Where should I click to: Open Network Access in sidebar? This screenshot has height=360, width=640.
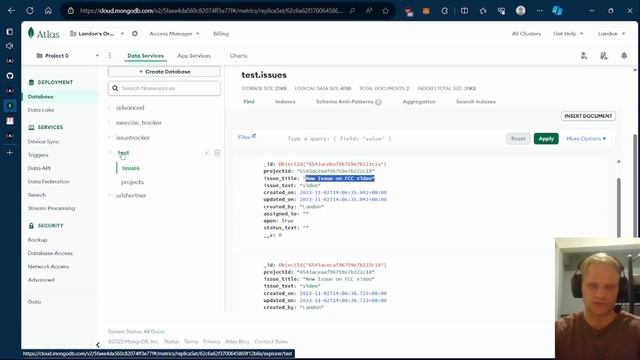[48, 267]
